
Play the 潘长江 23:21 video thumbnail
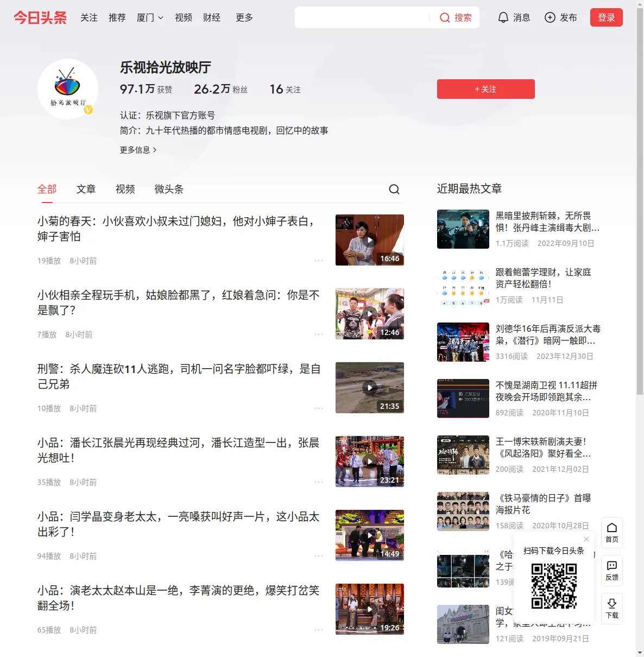370,462
